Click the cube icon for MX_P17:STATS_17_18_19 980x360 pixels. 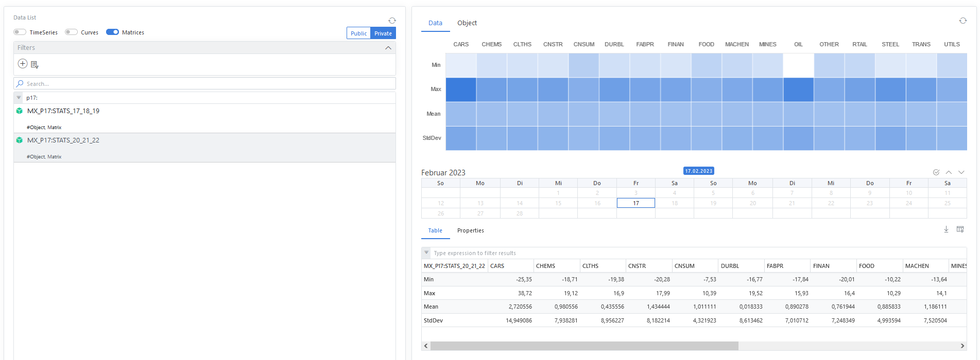click(x=20, y=111)
